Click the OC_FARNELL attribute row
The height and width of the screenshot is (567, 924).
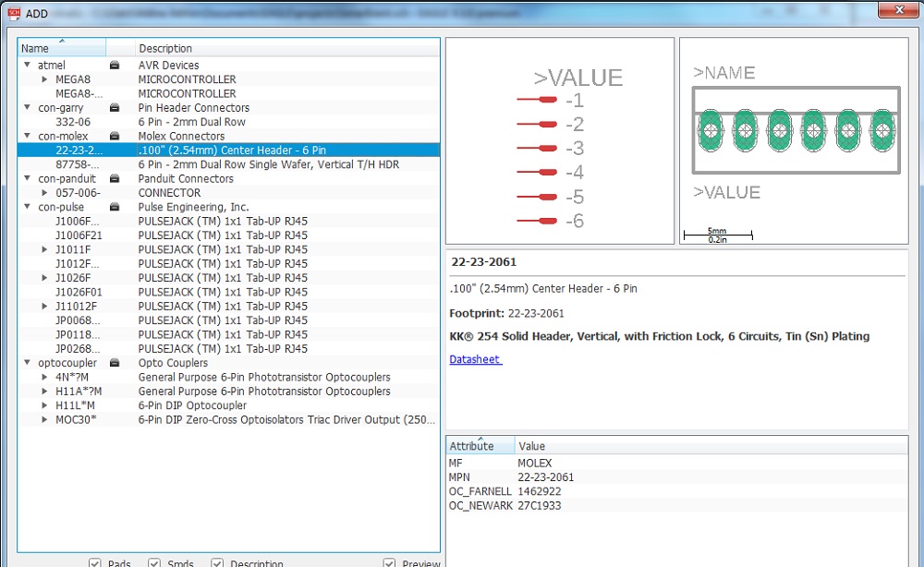[x=677, y=491]
